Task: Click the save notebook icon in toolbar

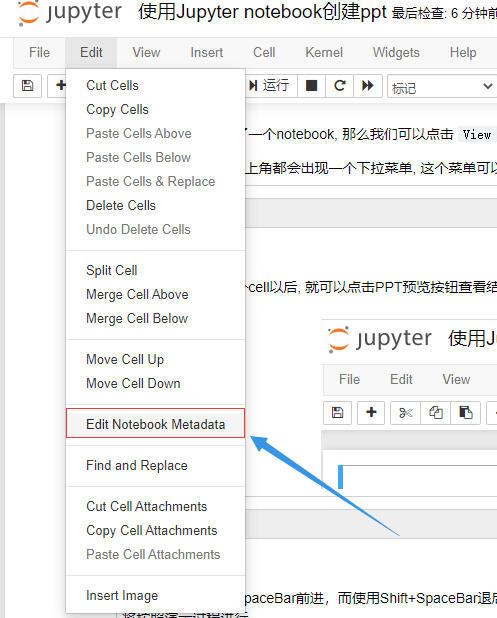Action: [x=27, y=86]
